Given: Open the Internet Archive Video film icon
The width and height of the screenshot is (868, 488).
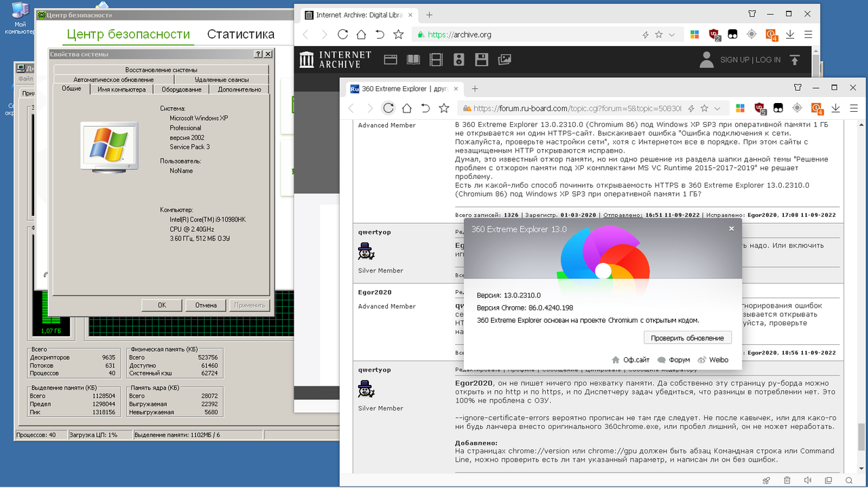Looking at the screenshot, I should point(436,60).
